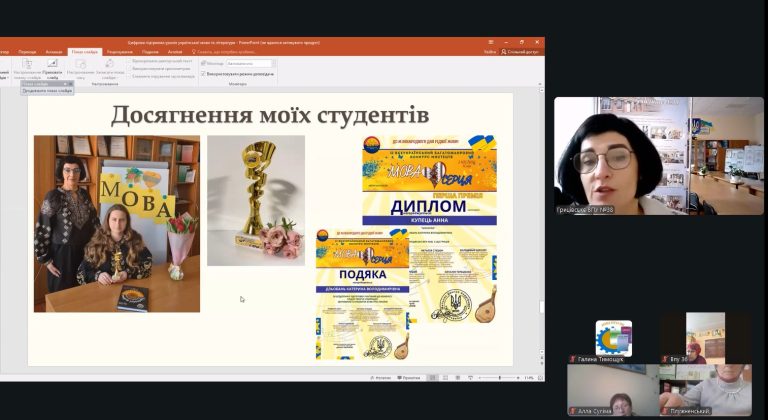Click the Record Slide Show icon
This screenshot has width=768, height=420.
pyautogui.click(x=109, y=69)
